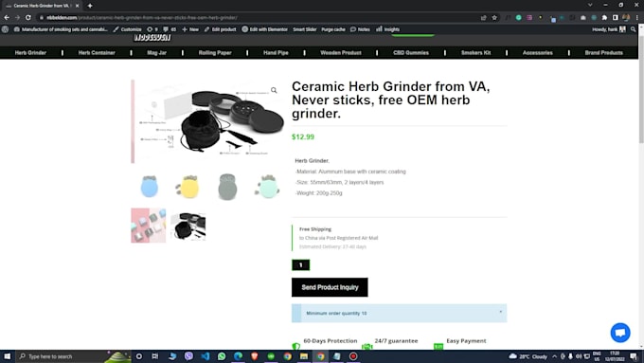Image resolution: width=644 pixels, height=363 pixels.
Task: Open the browser extensions puzzle icon
Action: (x=604, y=18)
